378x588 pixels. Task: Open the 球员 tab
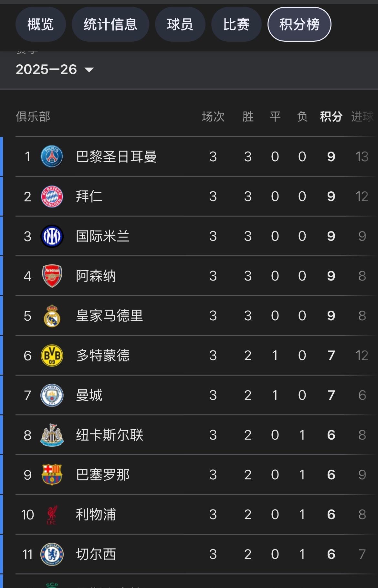[x=180, y=24]
